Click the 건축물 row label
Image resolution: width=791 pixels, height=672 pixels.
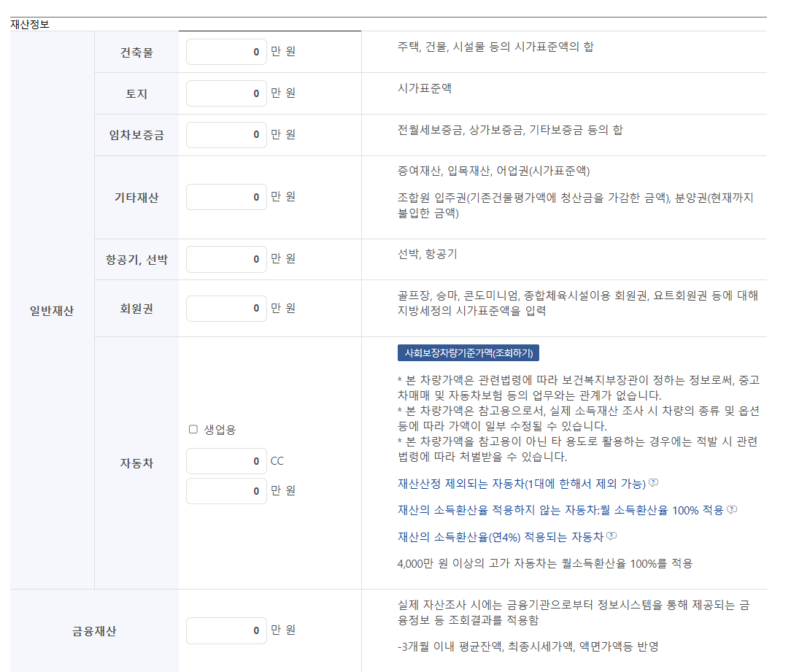coord(136,53)
